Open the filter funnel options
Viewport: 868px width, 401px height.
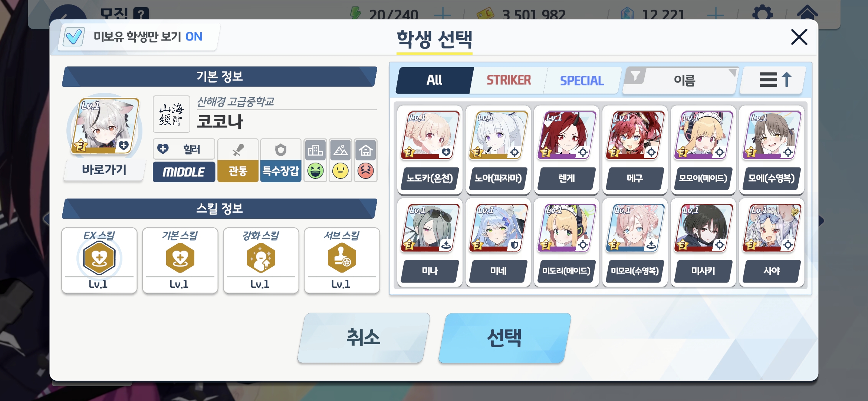pos(635,76)
